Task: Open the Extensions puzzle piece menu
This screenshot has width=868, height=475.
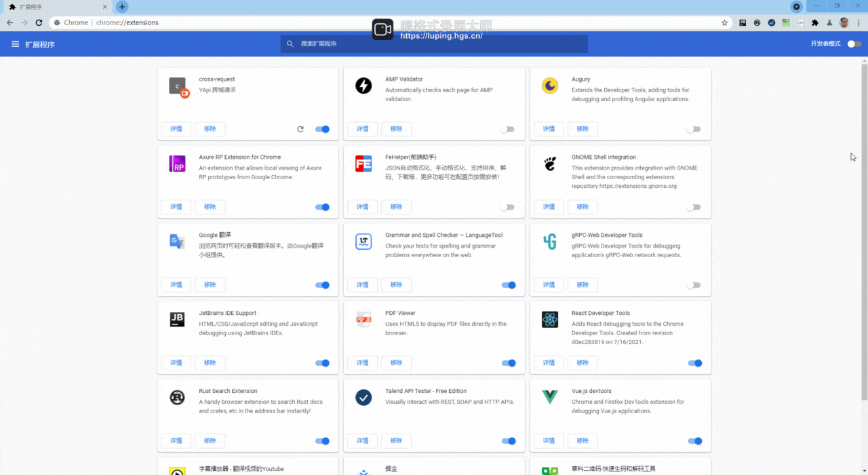Action: tap(815, 22)
